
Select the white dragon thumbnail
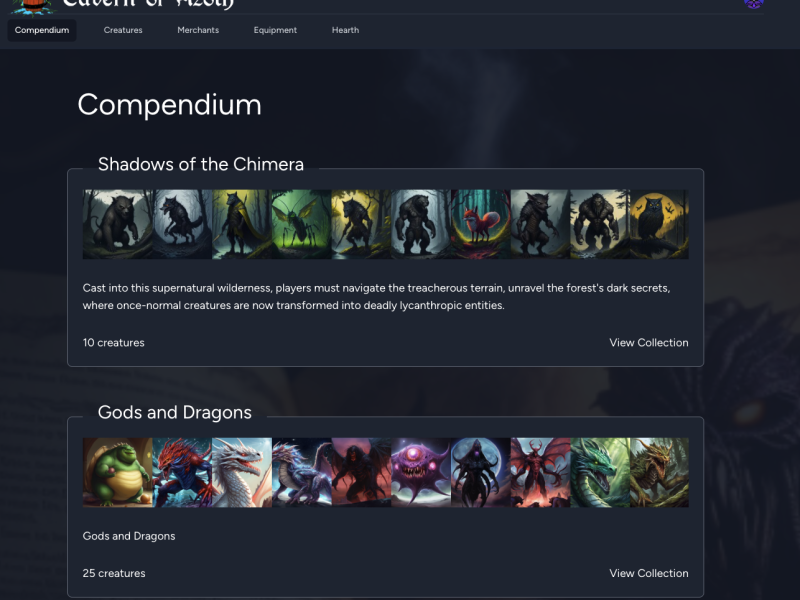(x=242, y=472)
